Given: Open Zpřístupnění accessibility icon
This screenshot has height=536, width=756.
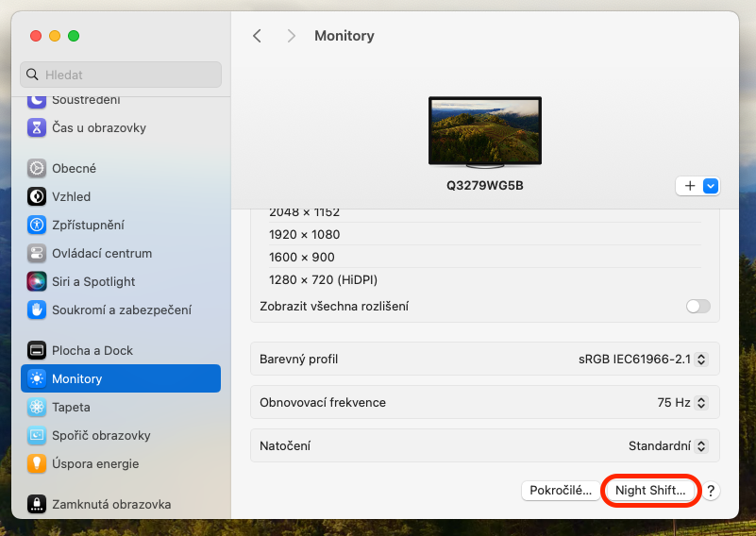Looking at the screenshot, I should 37,225.
